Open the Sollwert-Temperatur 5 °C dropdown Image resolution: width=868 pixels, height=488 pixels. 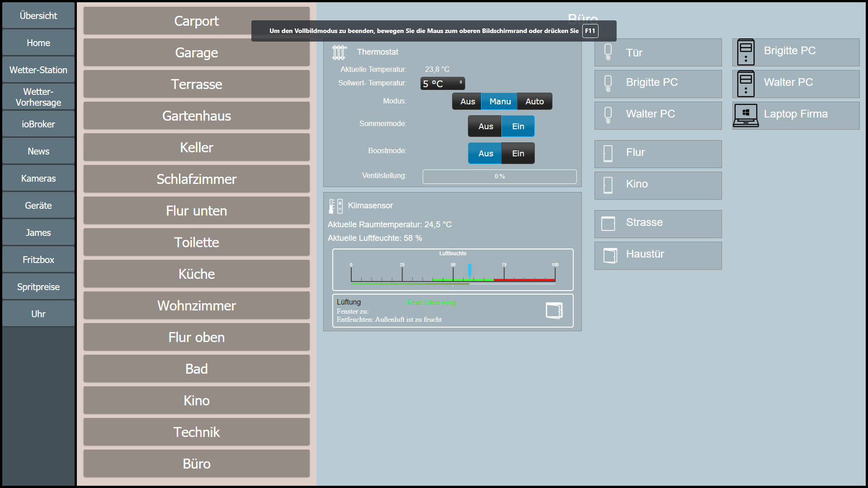[x=443, y=84]
